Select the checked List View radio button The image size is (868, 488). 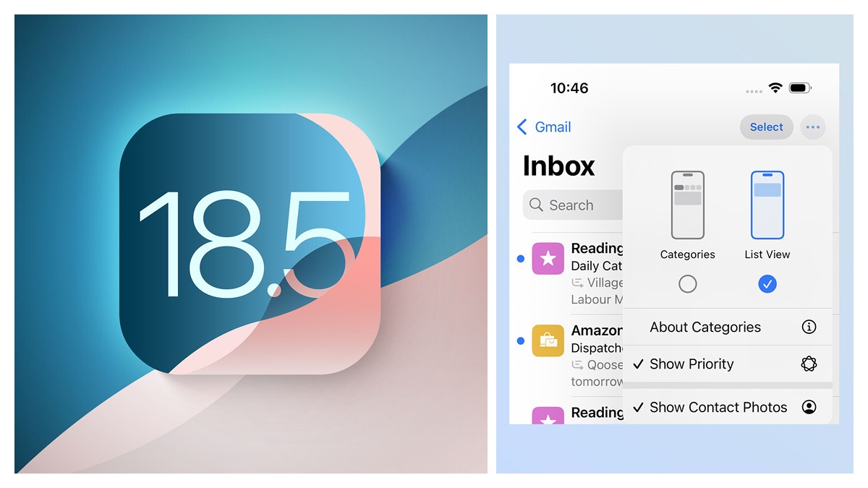point(767,284)
